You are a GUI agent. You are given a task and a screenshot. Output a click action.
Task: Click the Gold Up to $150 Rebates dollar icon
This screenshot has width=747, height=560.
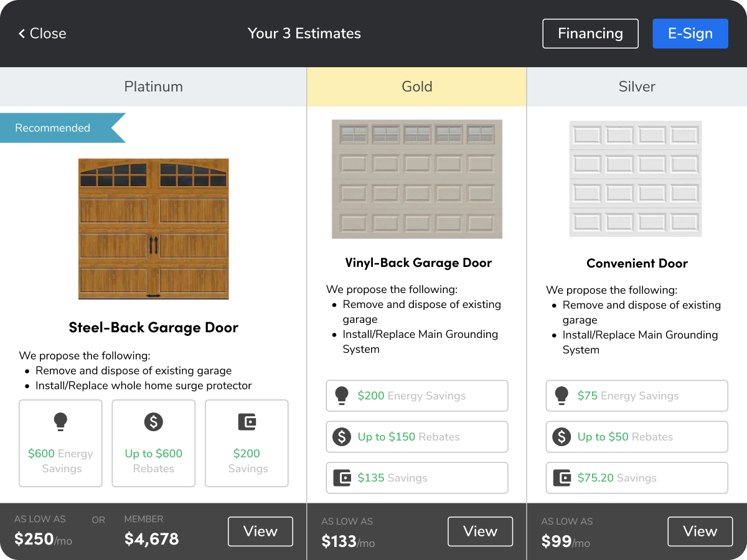341,436
